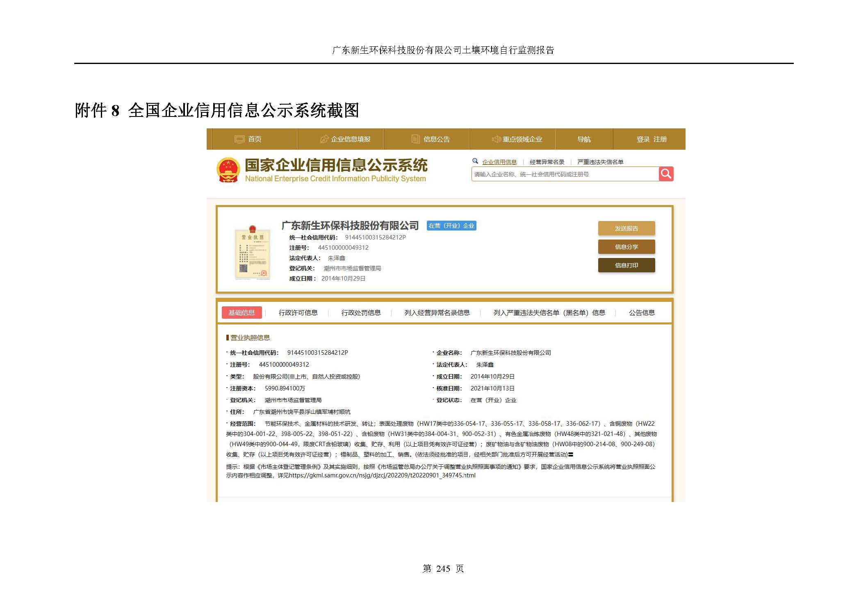Click the 发送报告 button

(x=626, y=228)
